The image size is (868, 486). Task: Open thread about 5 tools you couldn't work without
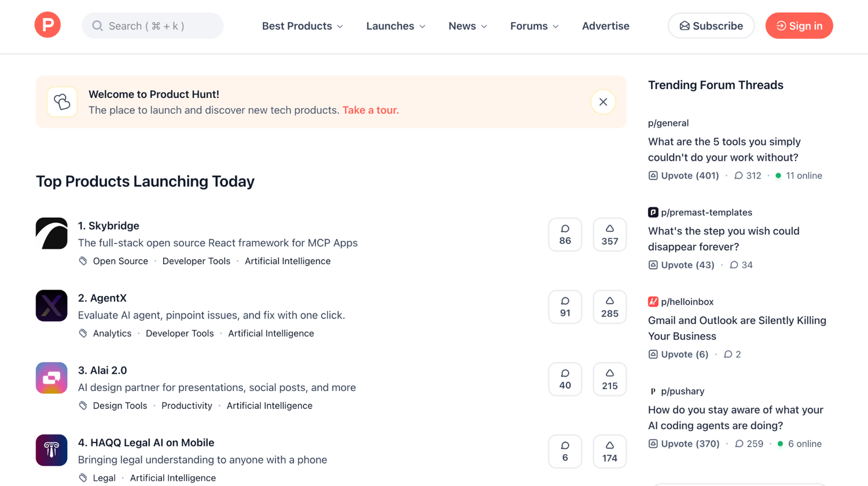[724, 149]
